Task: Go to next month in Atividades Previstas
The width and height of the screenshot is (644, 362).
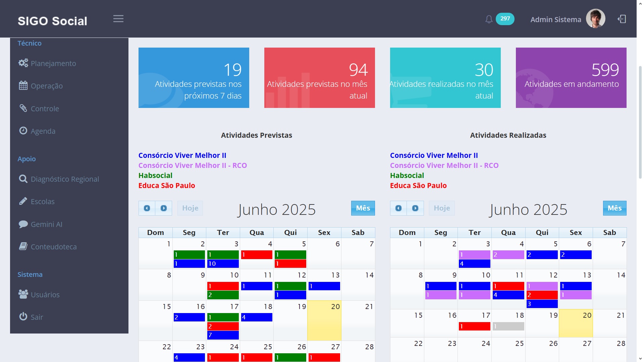Action: coord(164,208)
